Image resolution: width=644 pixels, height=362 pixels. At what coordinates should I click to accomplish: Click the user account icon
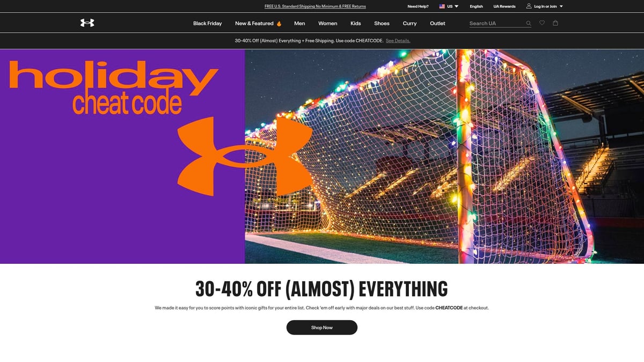click(x=529, y=6)
